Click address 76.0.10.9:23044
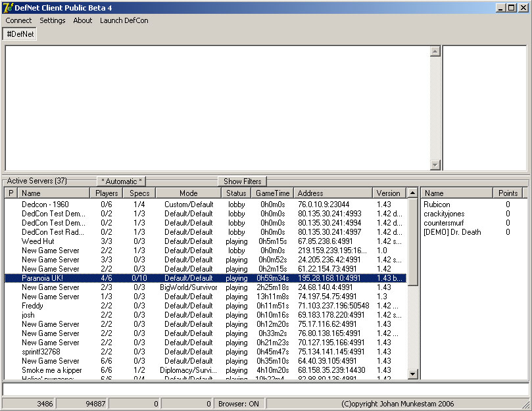Viewport: 532px width, 411px height. click(x=324, y=205)
